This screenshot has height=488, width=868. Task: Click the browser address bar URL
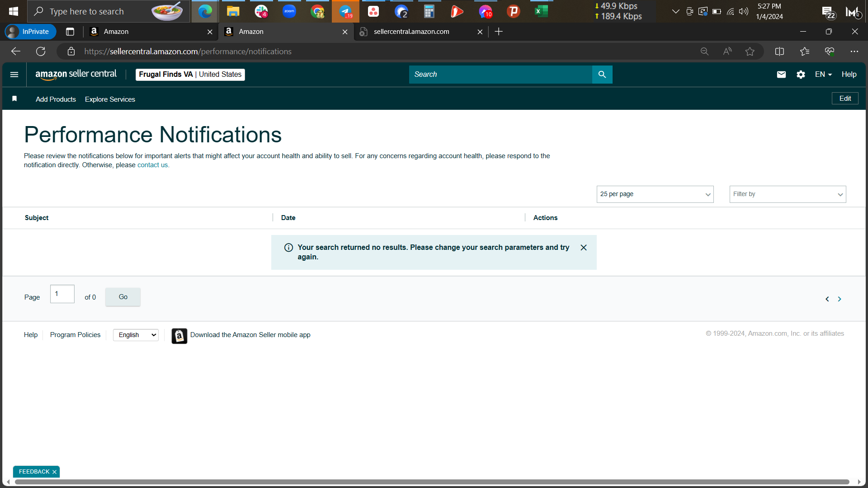tap(188, 52)
